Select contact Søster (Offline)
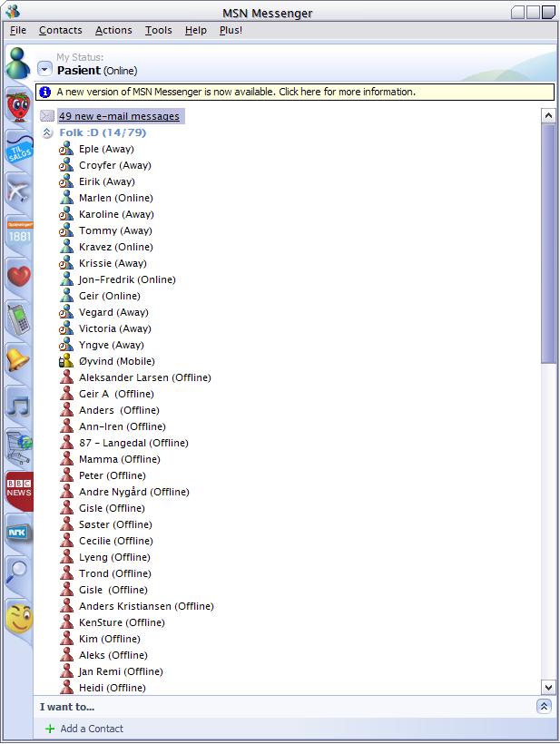Screen dimensions: 560x744 pyautogui.click(x=115, y=524)
